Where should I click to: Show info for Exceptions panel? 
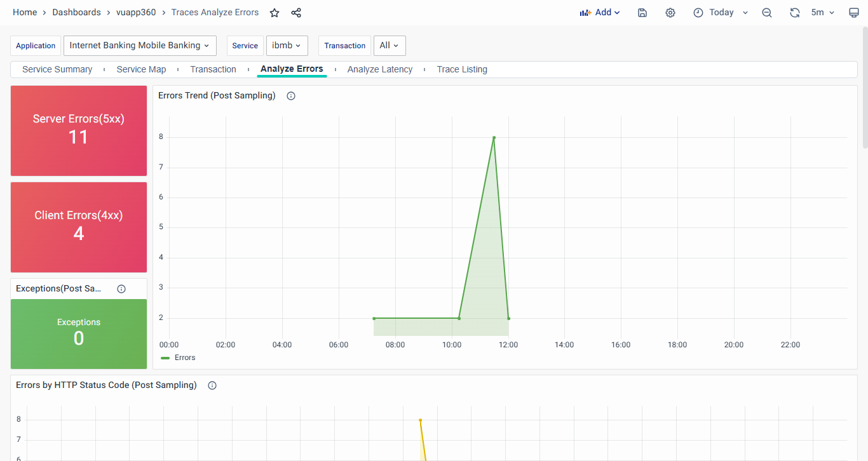(x=121, y=289)
